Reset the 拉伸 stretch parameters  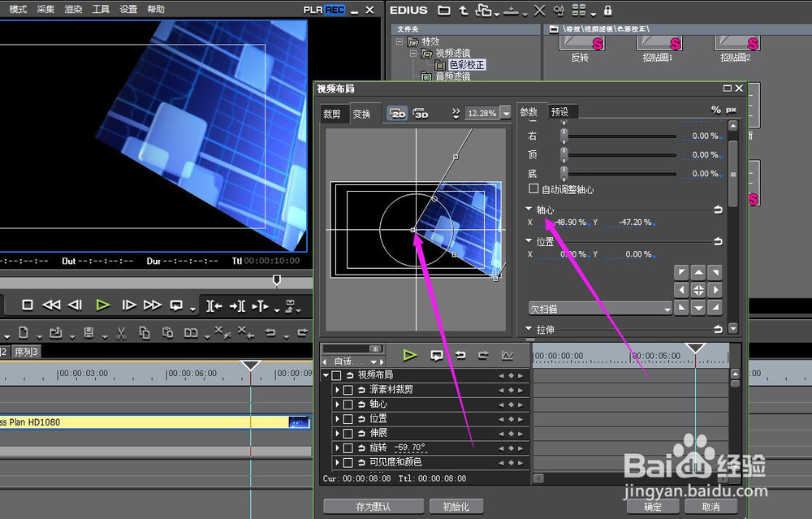coord(719,329)
